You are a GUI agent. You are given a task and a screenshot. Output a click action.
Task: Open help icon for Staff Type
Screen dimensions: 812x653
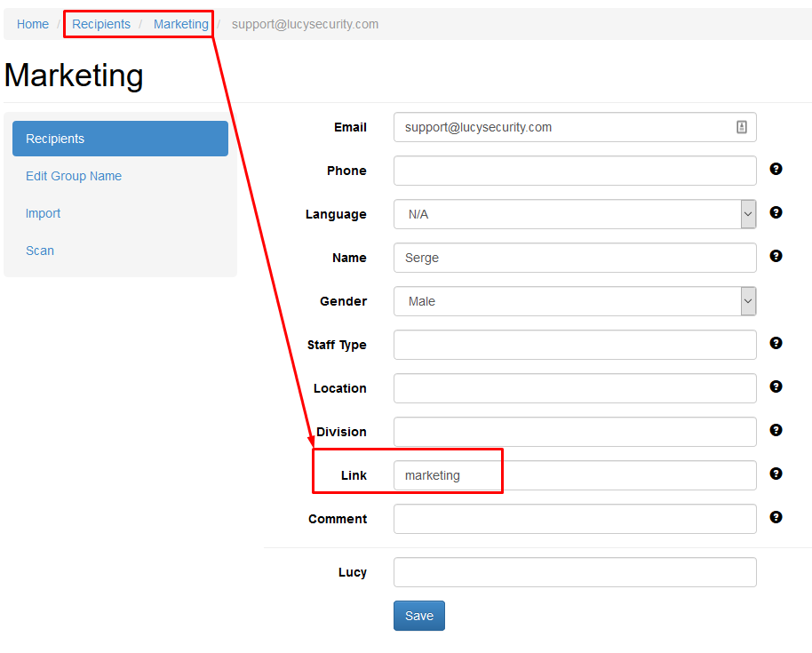click(x=776, y=343)
